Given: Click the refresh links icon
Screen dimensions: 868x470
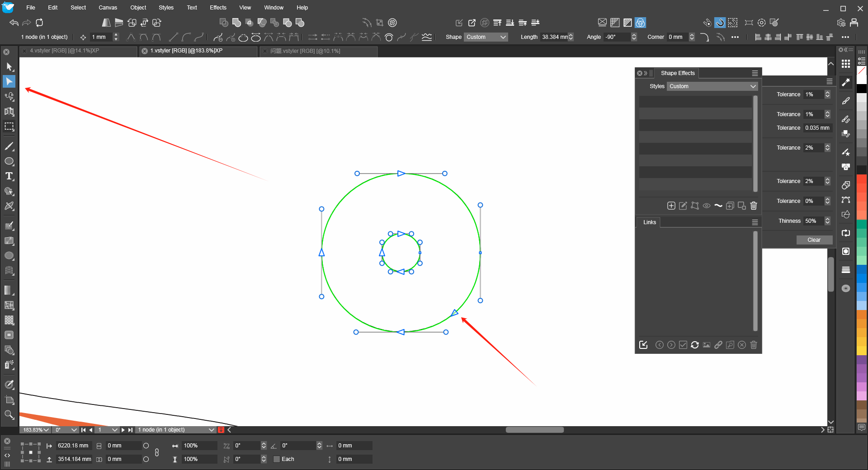Looking at the screenshot, I should pos(695,345).
